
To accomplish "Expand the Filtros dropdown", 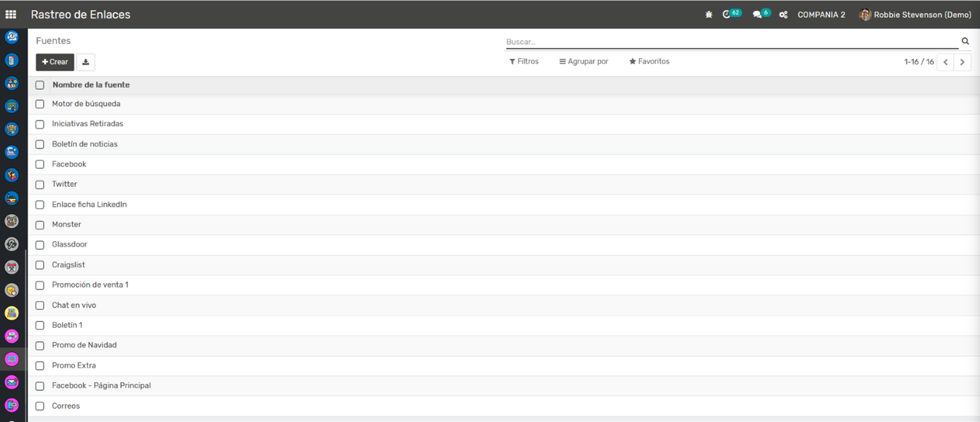I will click(x=524, y=61).
